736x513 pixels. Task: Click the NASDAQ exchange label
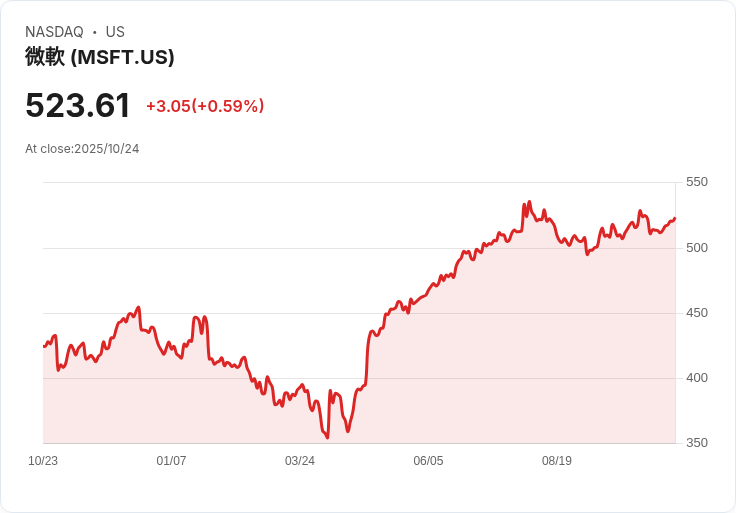coord(54,32)
